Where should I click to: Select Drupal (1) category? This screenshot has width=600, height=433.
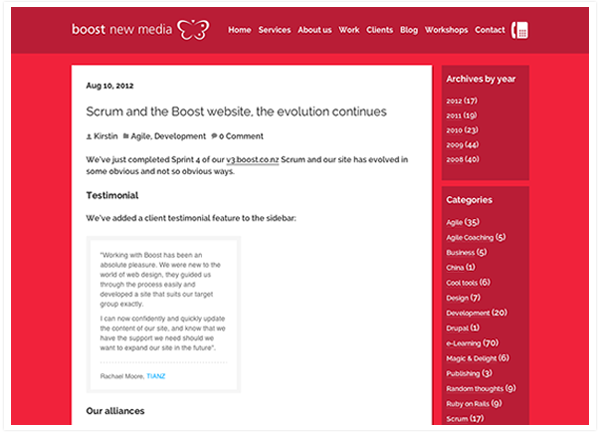(x=463, y=328)
